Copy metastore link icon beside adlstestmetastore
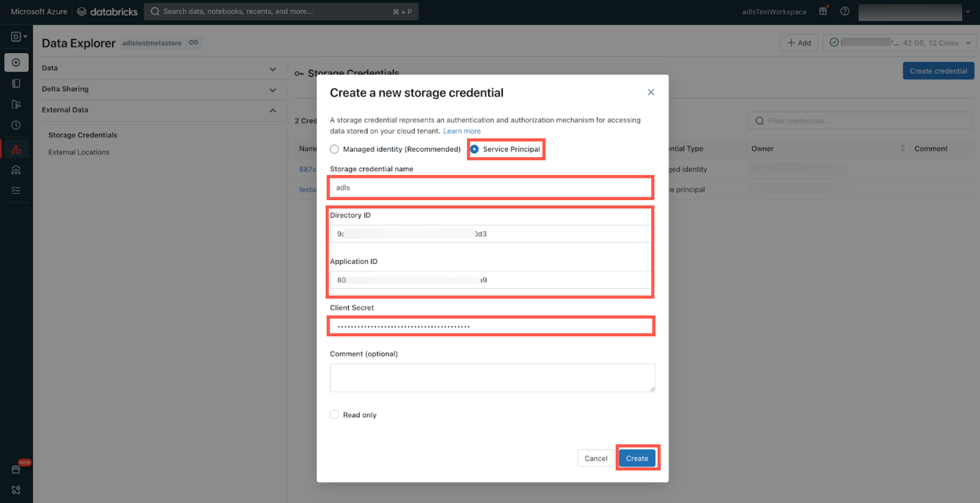The width and height of the screenshot is (980, 503). (194, 42)
